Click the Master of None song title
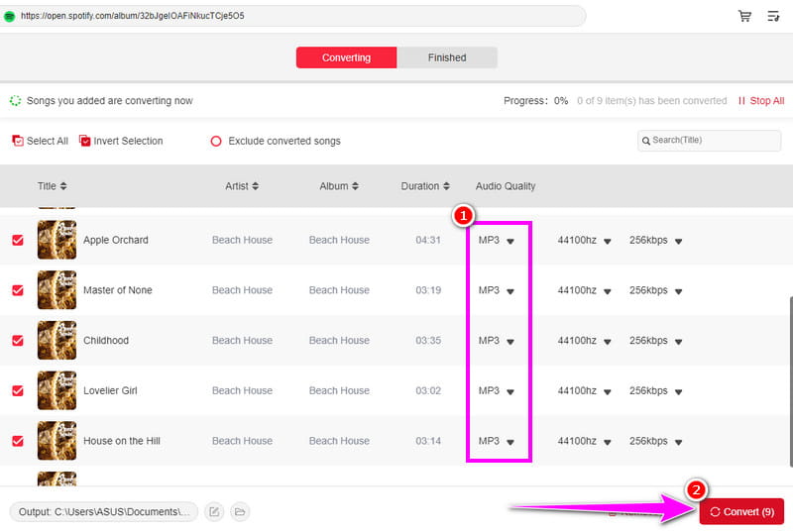The height and width of the screenshot is (532, 793). pyautogui.click(x=118, y=290)
